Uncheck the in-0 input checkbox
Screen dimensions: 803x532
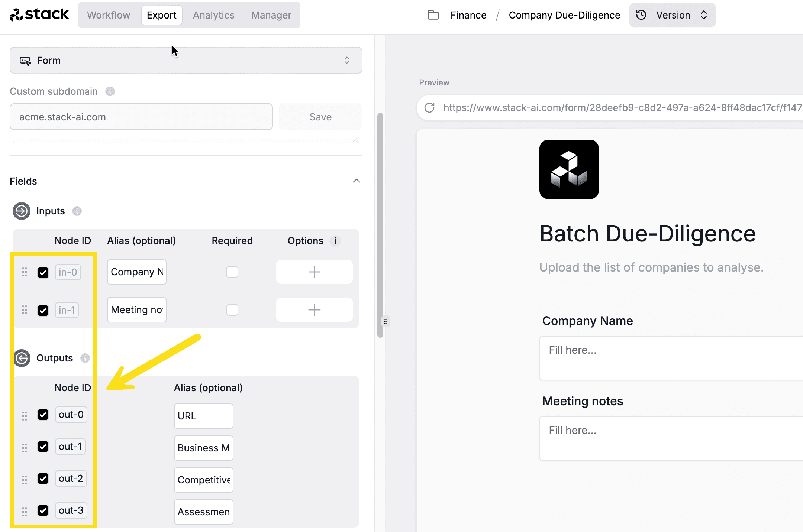click(43, 273)
